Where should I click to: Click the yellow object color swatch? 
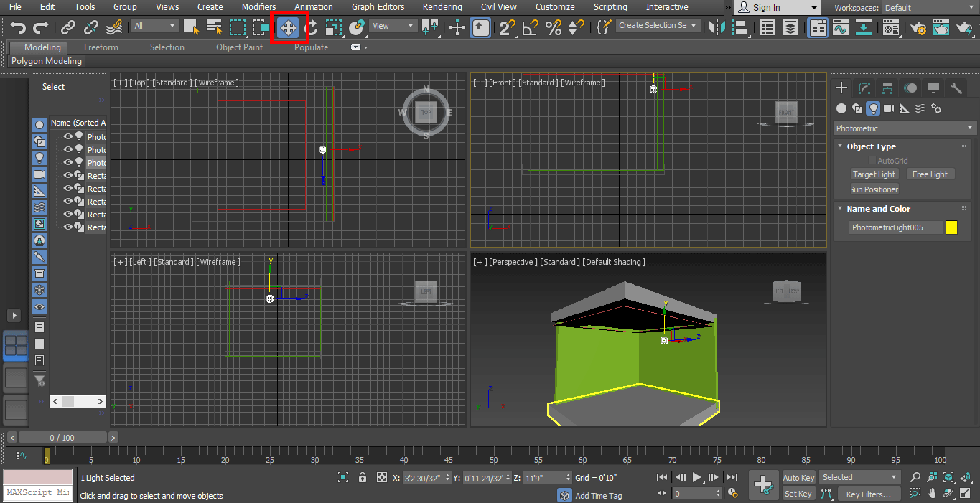pos(951,227)
